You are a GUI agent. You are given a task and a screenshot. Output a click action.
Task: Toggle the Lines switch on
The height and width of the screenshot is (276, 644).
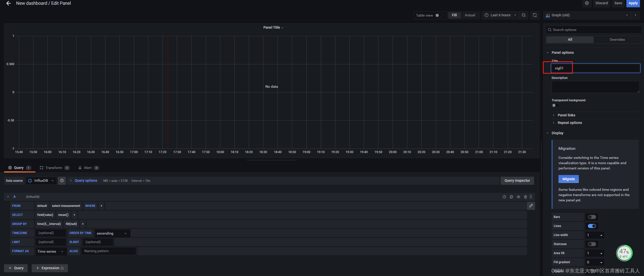(x=591, y=225)
